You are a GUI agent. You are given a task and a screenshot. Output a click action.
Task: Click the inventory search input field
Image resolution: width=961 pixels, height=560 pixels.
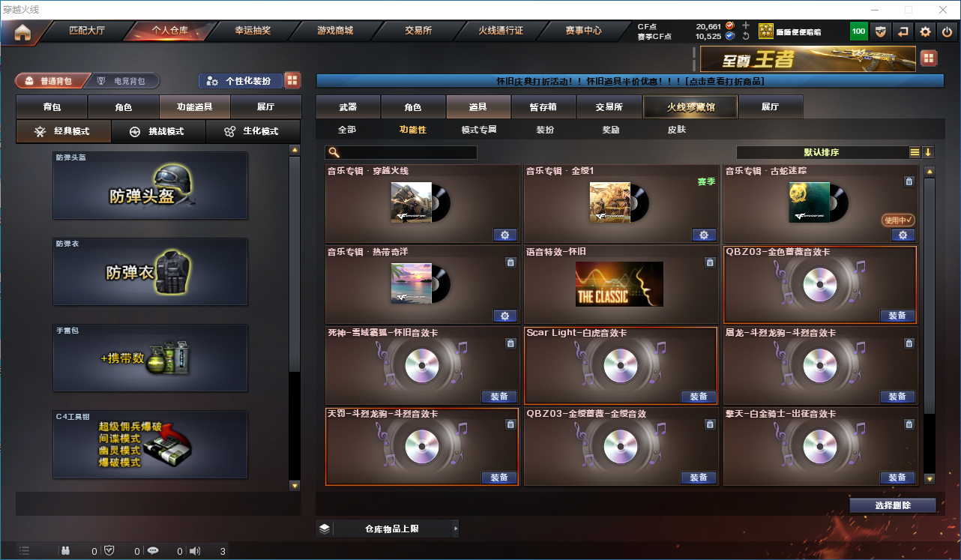[401, 152]
